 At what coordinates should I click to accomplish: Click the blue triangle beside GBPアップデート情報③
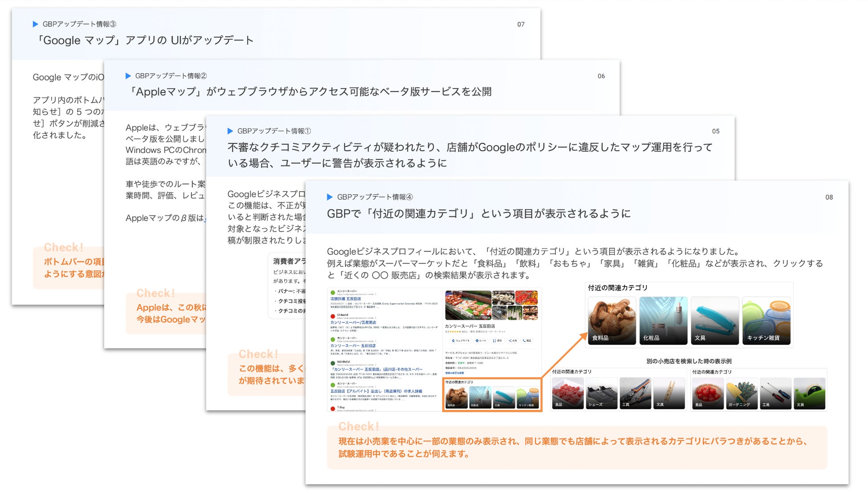pyautogui.click(x=36, y=24)
